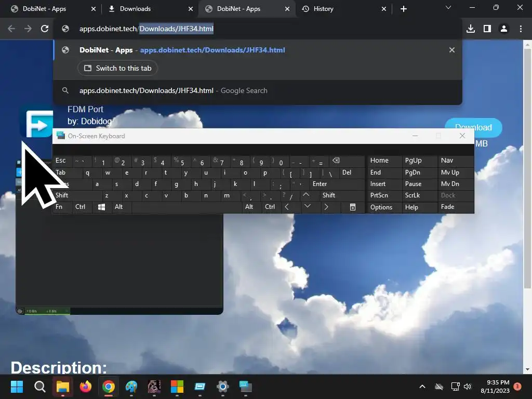Tap the Del key

[352, 172]
